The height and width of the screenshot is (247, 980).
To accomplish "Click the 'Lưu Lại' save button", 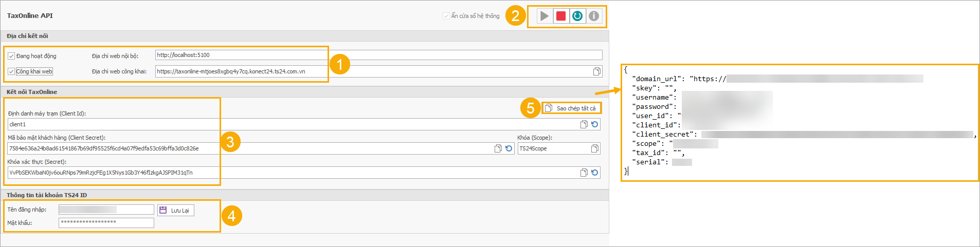I will point(176,211).
